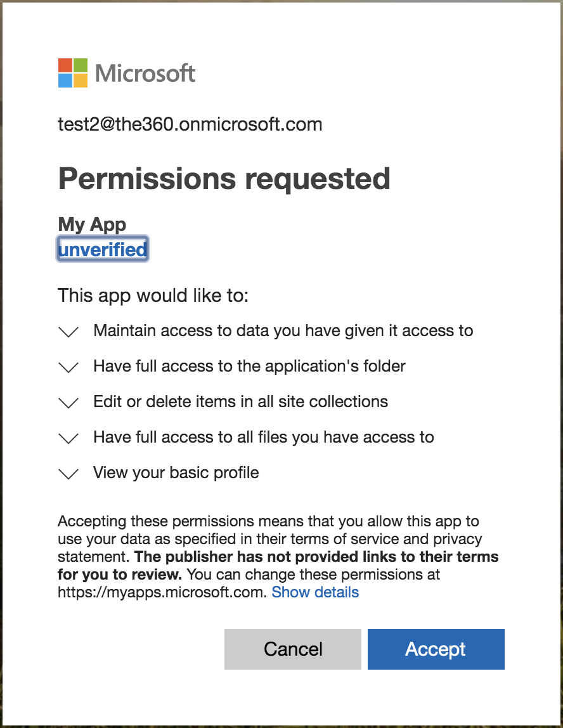The image size is (563, 728).
Task: Accept the requested permissions
Action: pyautogui.click(x=436, y=649)
